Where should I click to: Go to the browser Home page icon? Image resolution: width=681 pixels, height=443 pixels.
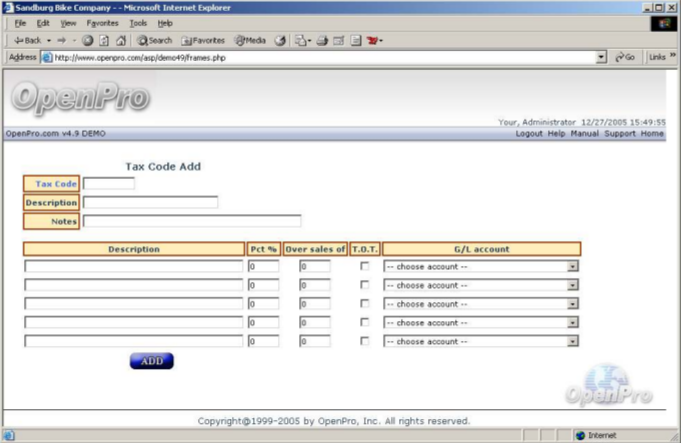point(121,41)
